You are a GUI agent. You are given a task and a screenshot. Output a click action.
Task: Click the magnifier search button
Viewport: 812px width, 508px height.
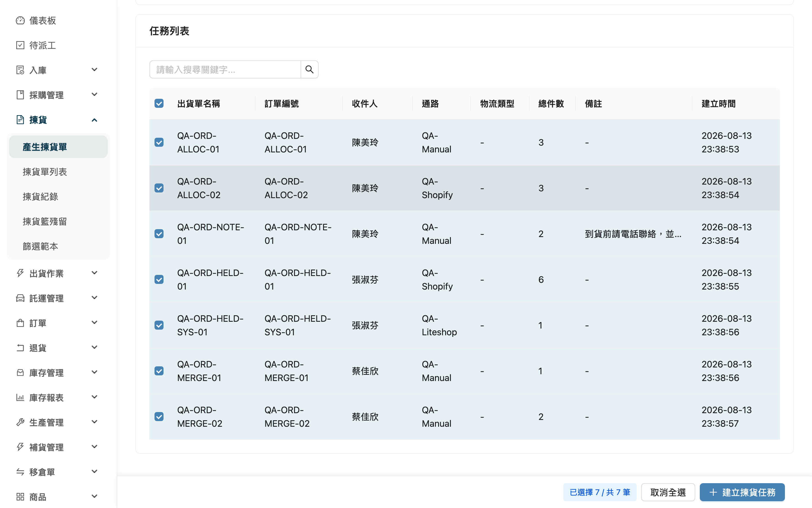[309, 69]
